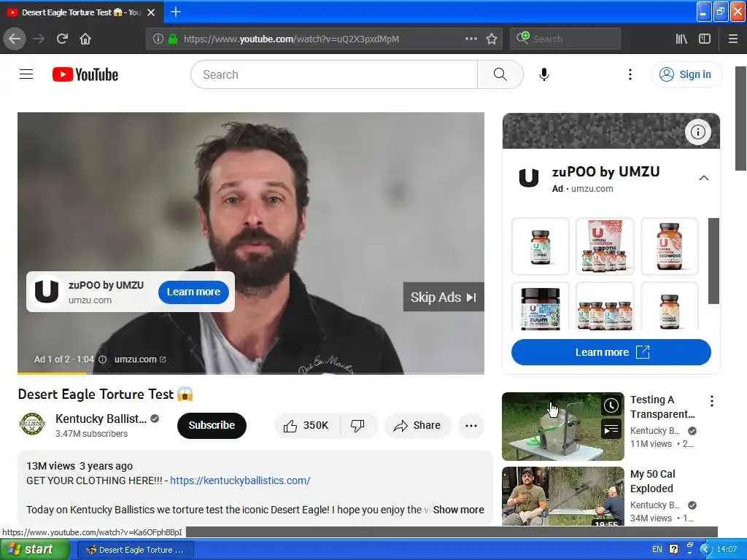Select the zuum jar product thumbnail
This screenshot has height=560, width=747.
pos(541,306)
